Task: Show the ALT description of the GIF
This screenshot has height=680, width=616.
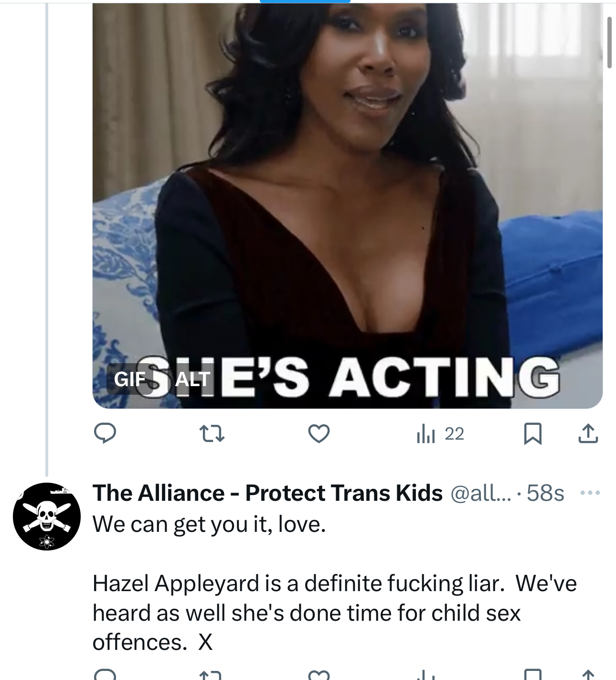Action: pos(192,379)
